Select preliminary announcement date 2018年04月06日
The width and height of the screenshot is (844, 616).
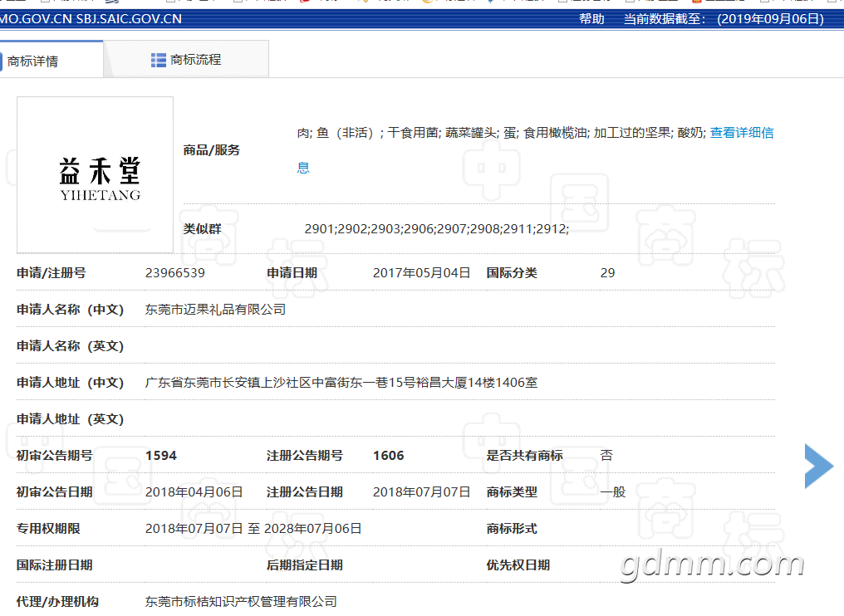194,492
